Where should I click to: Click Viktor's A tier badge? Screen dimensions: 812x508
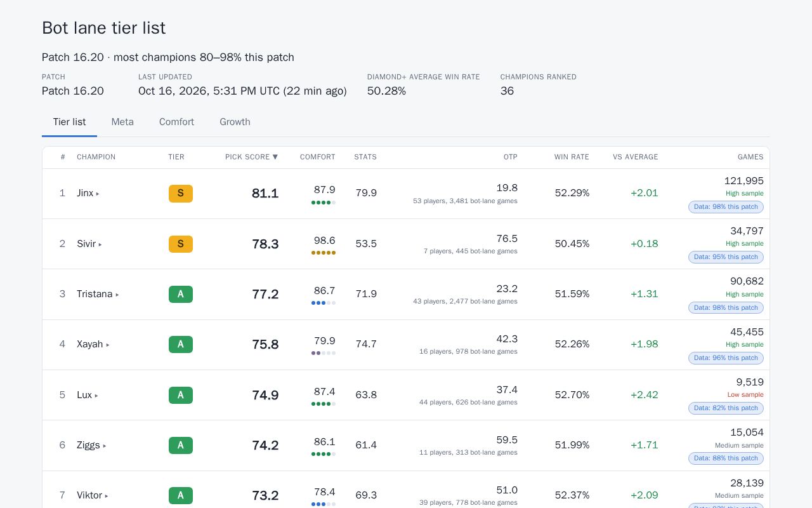[x=181, y=495]
